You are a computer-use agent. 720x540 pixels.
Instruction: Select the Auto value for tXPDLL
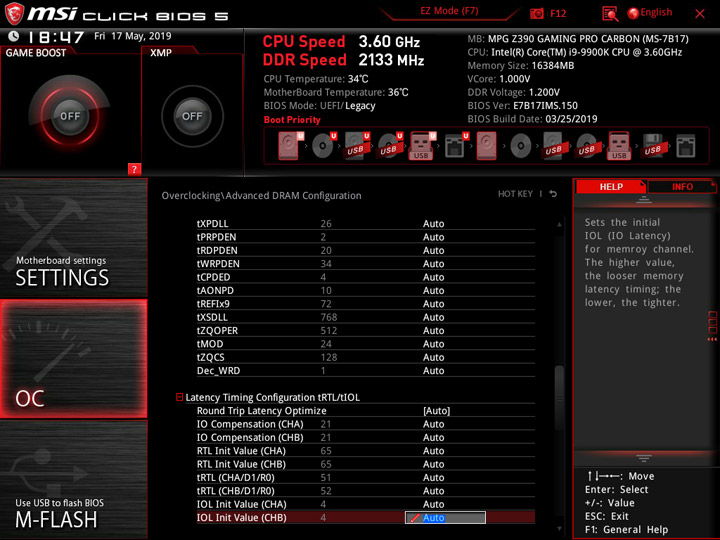[x=433, y=224]
